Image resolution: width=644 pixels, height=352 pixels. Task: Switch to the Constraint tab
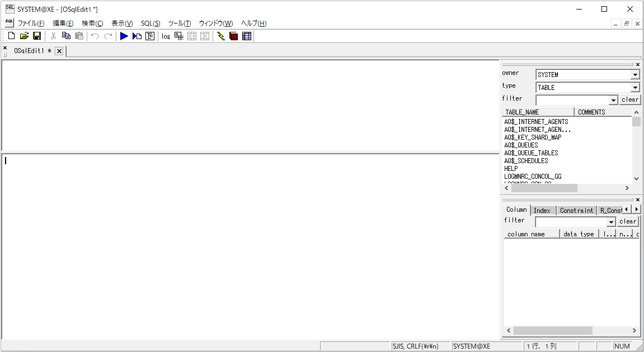coord(577,211)
